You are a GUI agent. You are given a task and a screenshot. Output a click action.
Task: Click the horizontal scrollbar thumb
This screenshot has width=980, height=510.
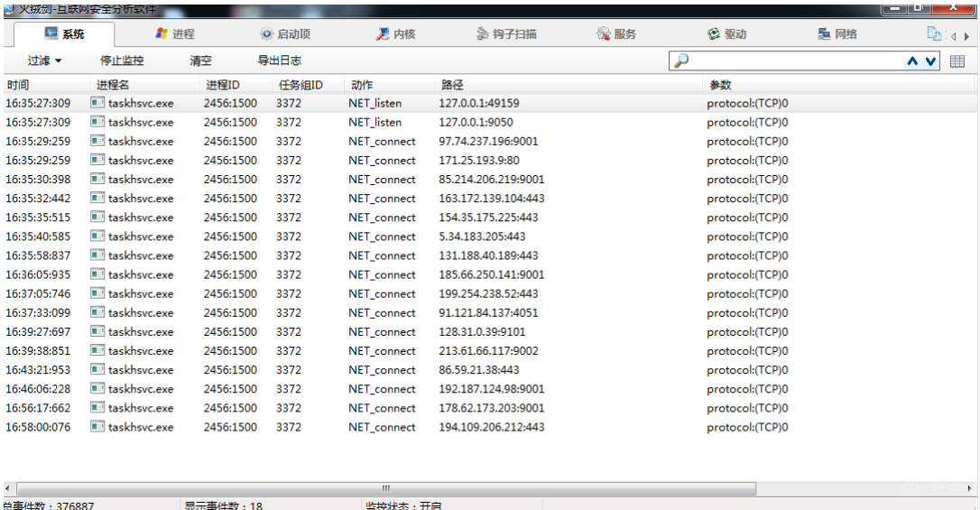(385, 488)
